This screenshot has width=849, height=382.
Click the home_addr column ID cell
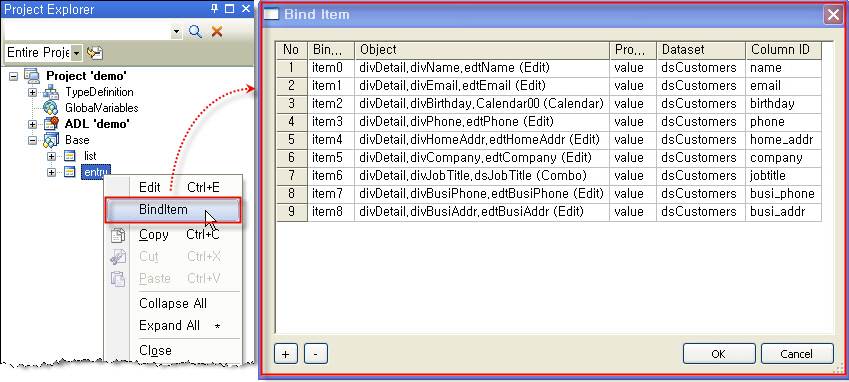click(783, 140)
